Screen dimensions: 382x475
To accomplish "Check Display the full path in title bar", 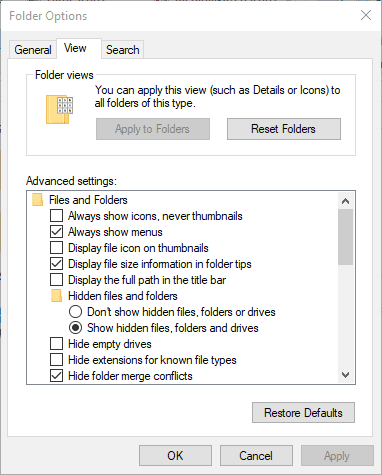I will [x=56, y=280].
